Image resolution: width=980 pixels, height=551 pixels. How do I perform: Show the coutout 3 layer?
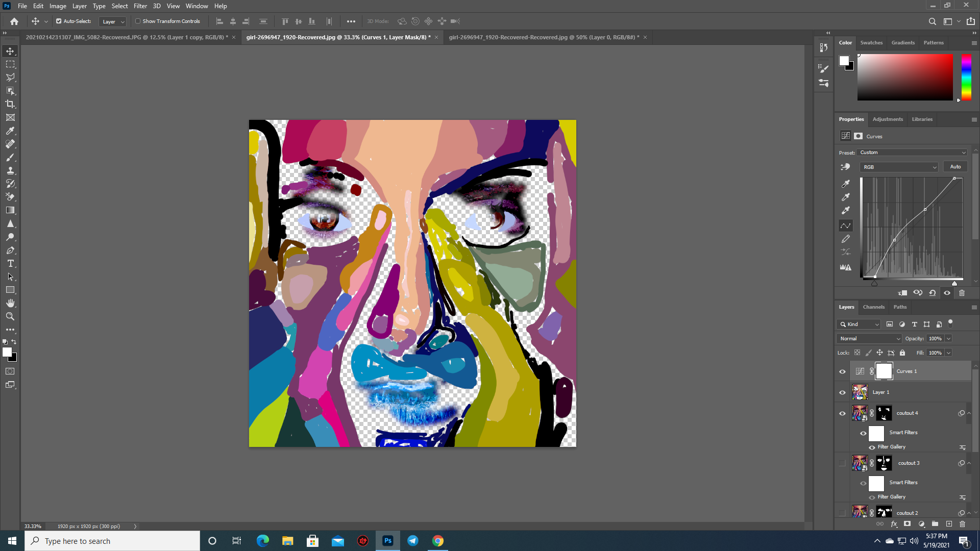coord(842,463)
